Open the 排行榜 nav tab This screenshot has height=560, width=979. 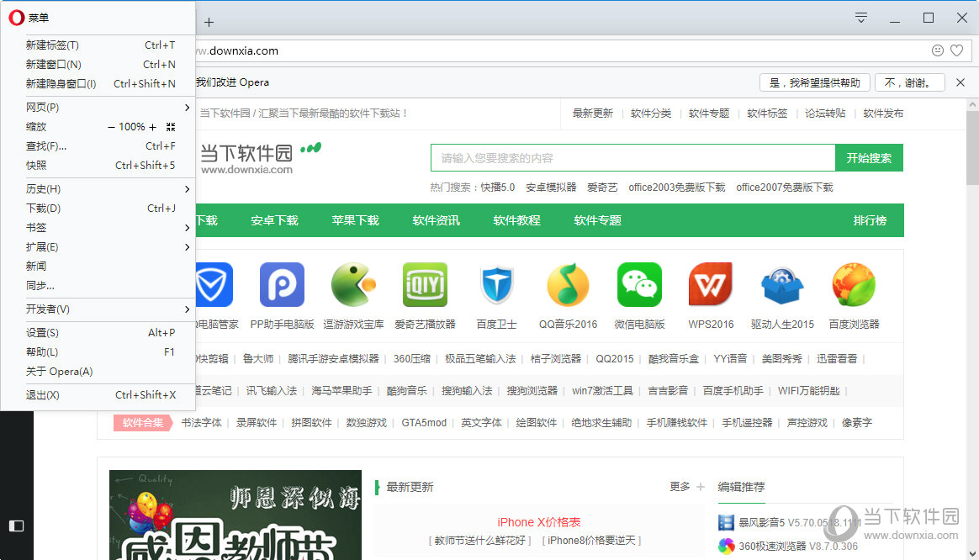pos(870,220)
